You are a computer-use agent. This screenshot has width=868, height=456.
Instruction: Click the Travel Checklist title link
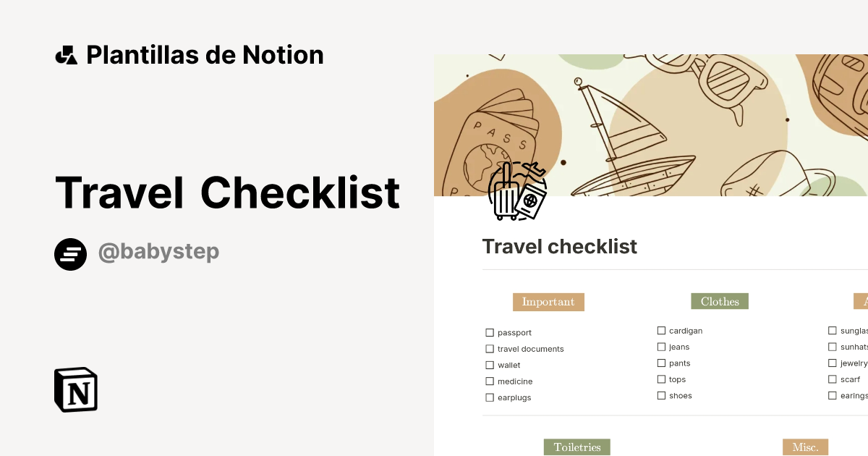tap(228, 192)
